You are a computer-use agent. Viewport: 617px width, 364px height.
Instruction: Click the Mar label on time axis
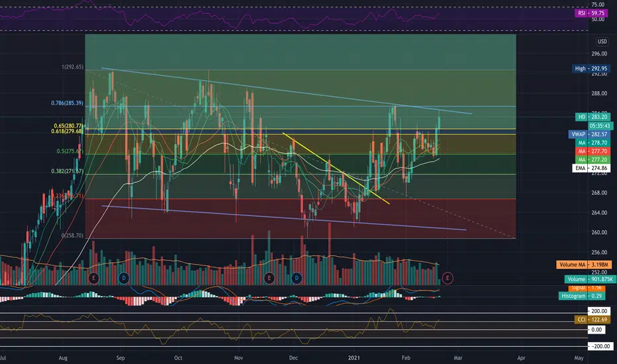click(x=457, y=357)
